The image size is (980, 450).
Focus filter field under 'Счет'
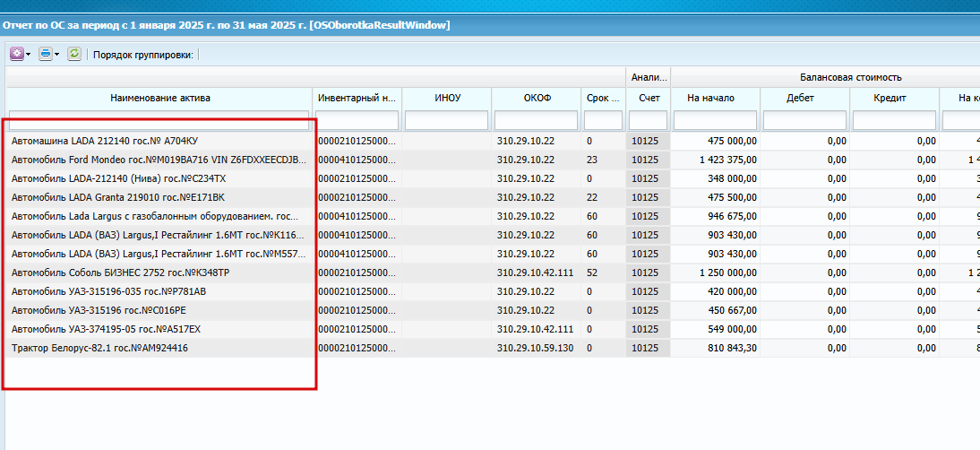(649, 120)
